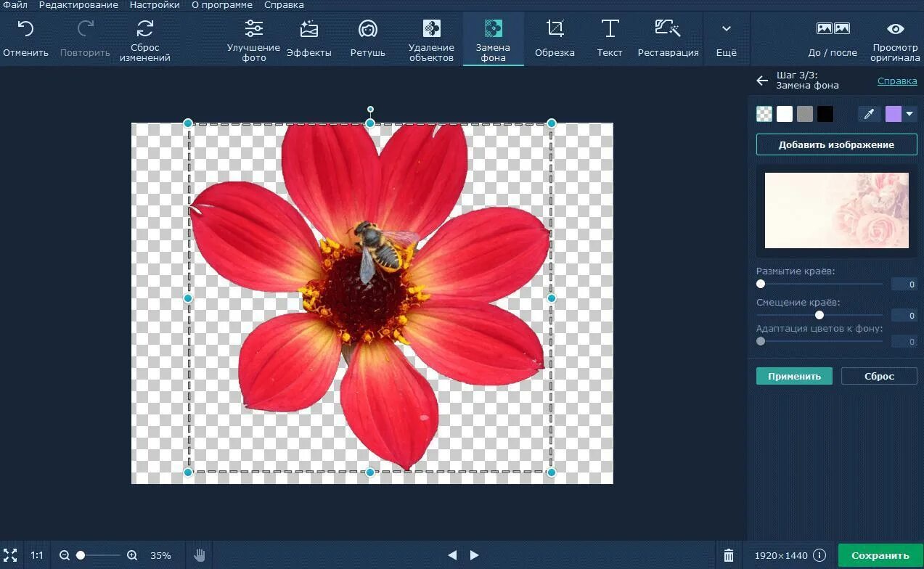Click the zoom in magnifier
924x569 pixels.
[x=132, y=555]
